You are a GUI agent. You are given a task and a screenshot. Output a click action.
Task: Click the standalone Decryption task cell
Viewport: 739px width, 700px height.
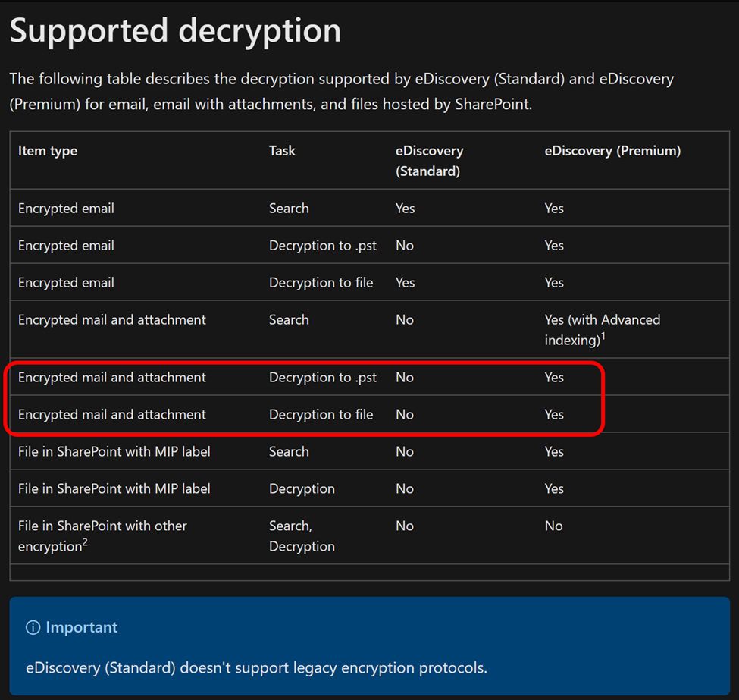point(302,488)
